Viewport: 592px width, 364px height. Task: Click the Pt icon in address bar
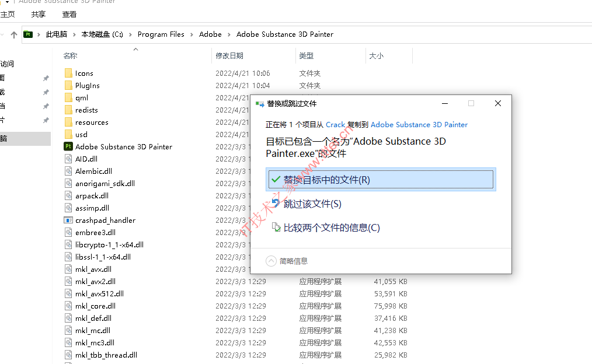[28, 34]
